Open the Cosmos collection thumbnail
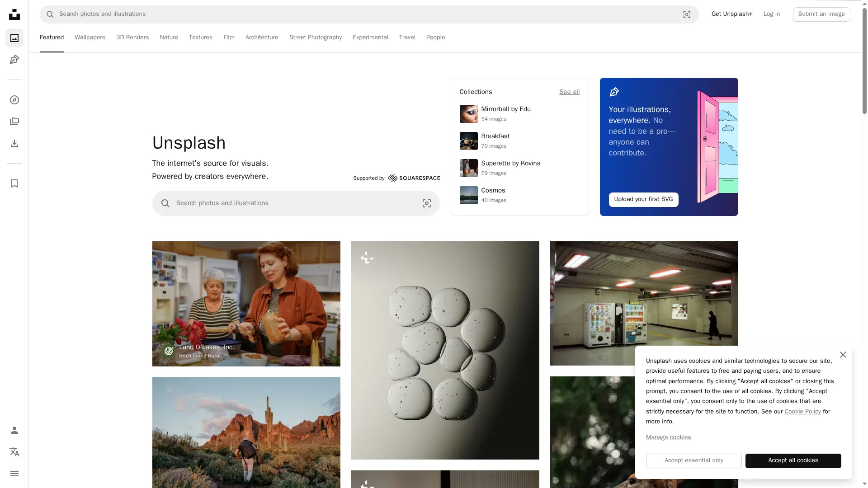This screenshot has height=488, width=868. pos(468,195)
